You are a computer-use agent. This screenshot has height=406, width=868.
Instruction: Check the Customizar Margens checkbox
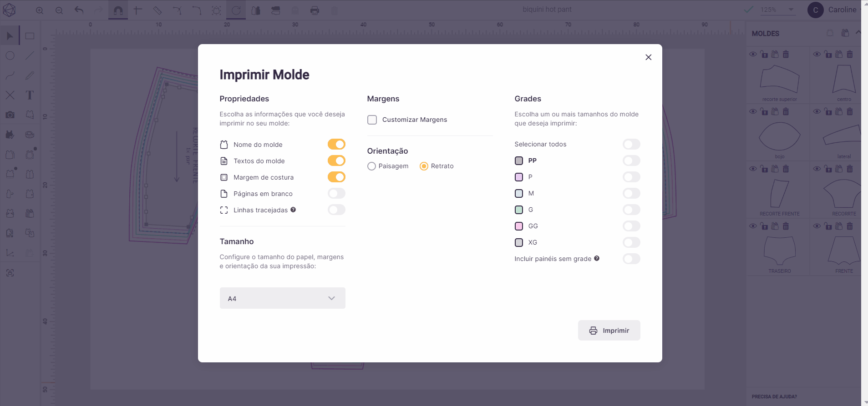[372, 120]
